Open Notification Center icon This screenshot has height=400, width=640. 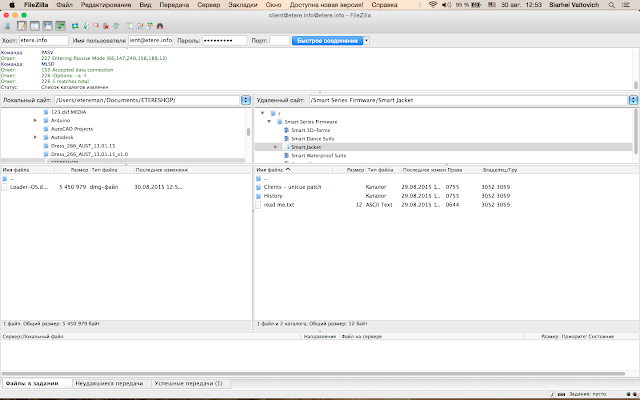pos(626,5)
